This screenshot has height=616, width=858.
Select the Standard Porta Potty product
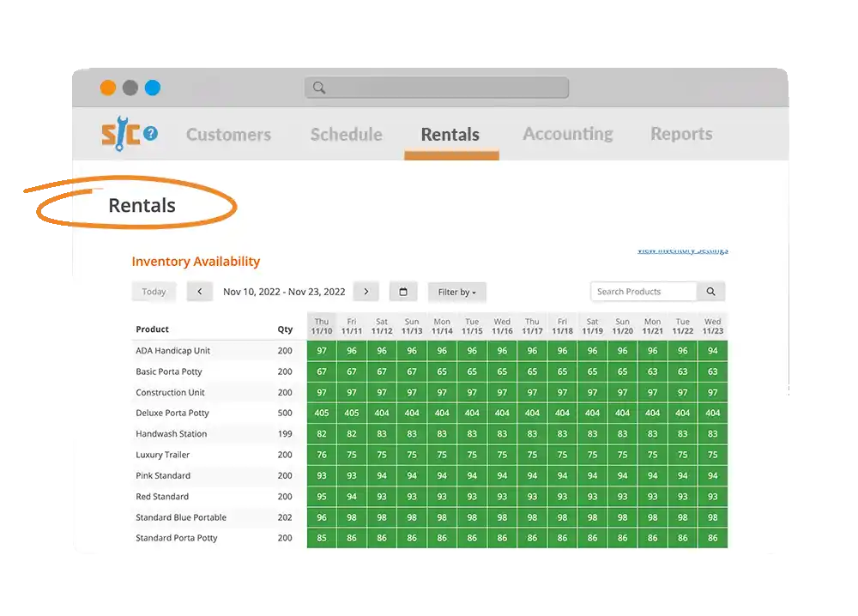click(x=177, y=538)
